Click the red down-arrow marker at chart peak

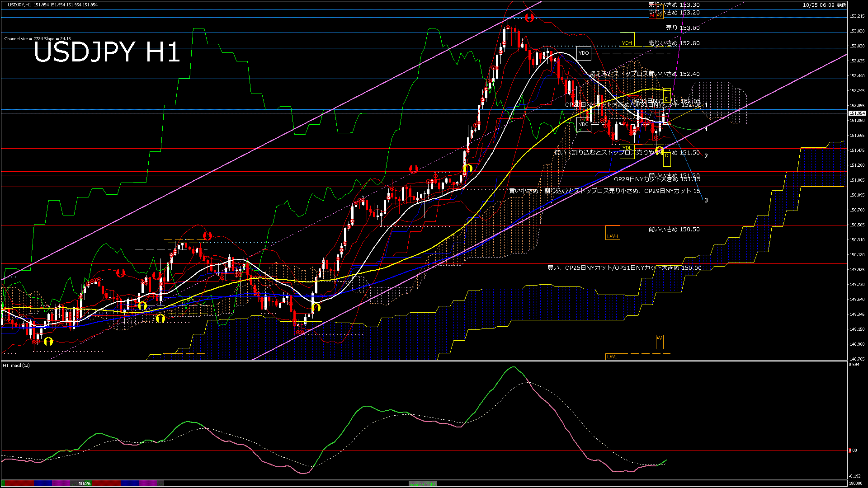pos(529,18)
